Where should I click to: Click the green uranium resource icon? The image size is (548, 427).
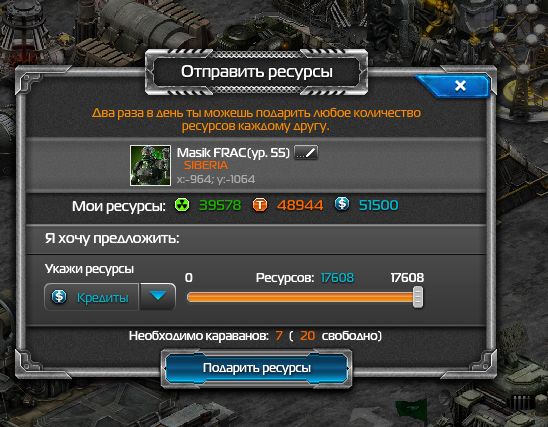coord(182,205)
